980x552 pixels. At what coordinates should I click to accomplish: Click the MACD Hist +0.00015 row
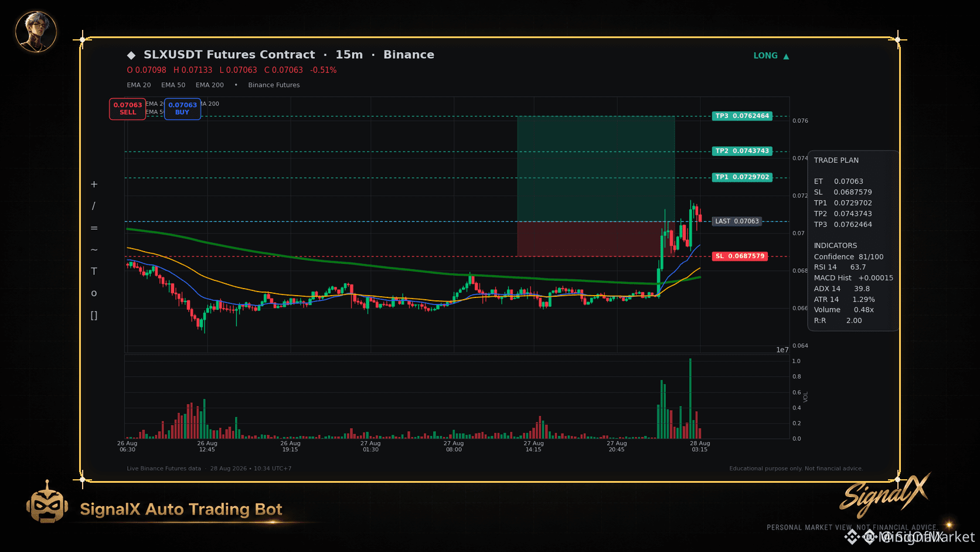(x=853, y=278)
